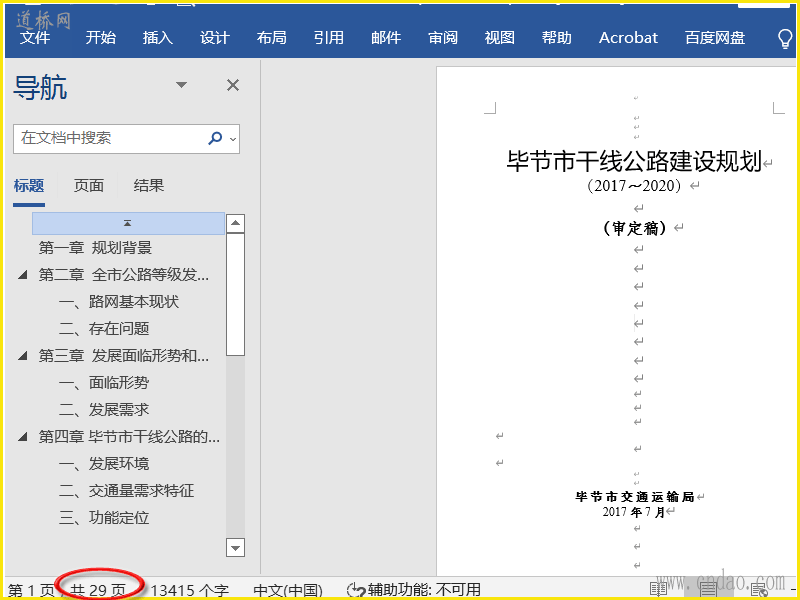
Task: Click the 2017 年 7 月 date text
Action: (634, 512)
